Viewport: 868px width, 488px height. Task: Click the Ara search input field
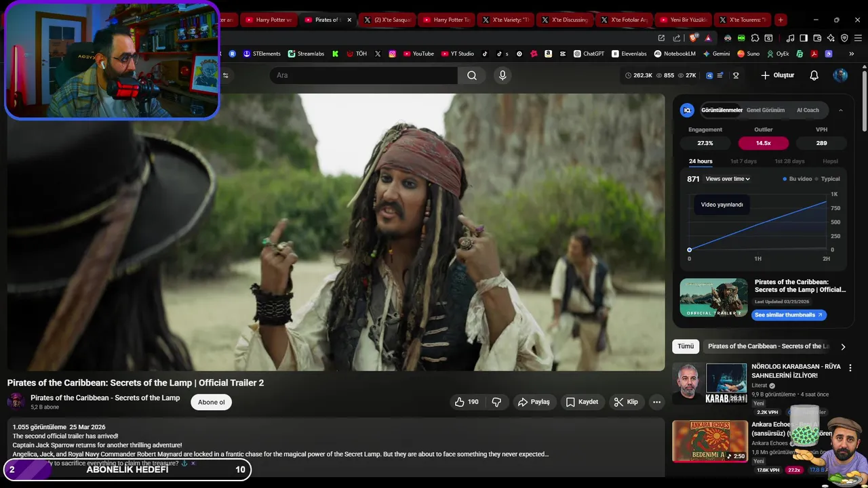click(x=363, y=75)
